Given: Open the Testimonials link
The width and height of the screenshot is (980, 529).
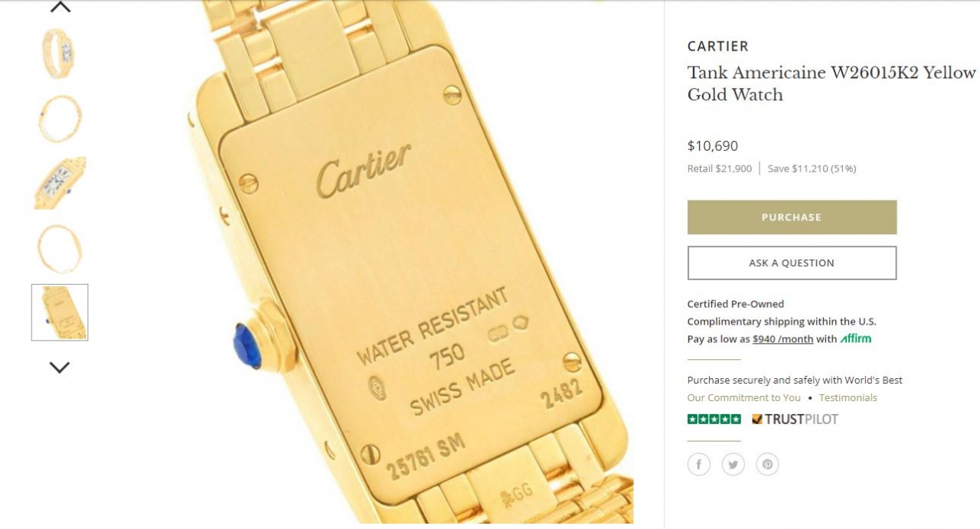Looking at the screenshot, I should [848, 397].
